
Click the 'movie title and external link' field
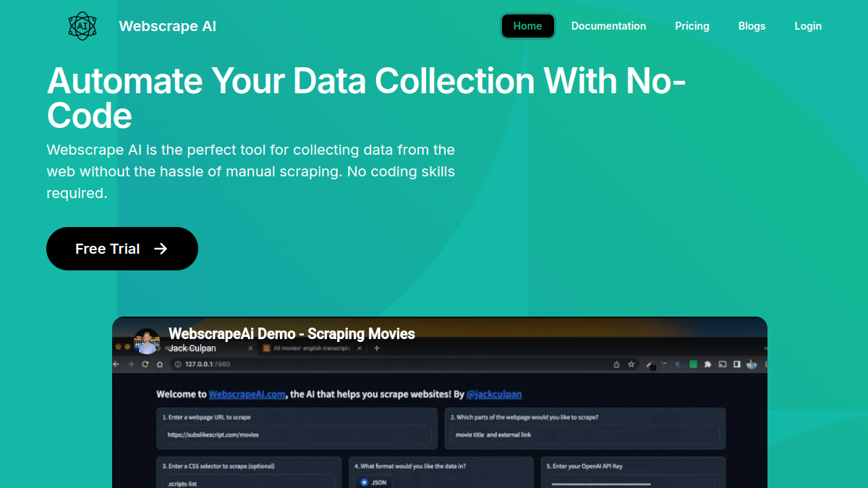tap(585, 435)
